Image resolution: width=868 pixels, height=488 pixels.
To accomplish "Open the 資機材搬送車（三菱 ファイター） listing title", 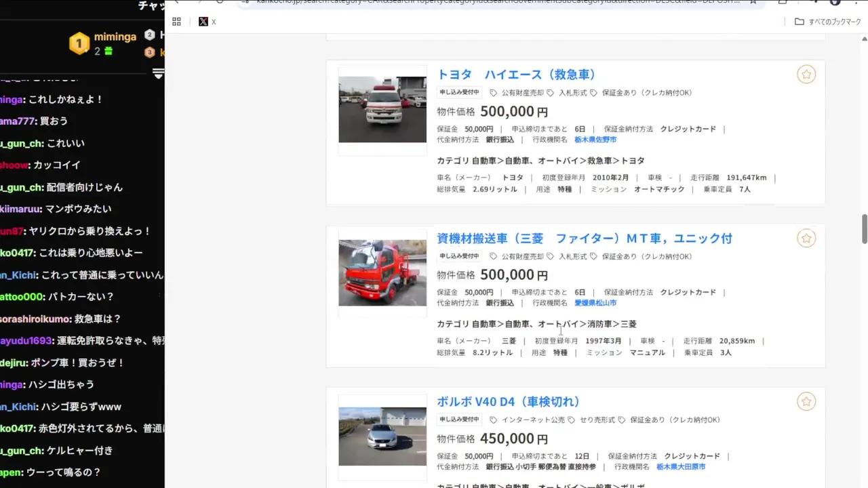I will [585, 239].
